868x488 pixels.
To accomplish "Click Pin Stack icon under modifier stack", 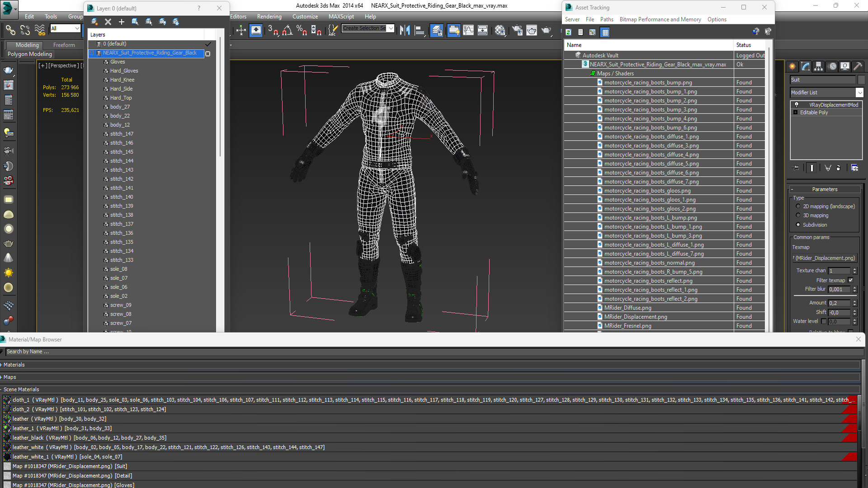I will tap(796, 168).
